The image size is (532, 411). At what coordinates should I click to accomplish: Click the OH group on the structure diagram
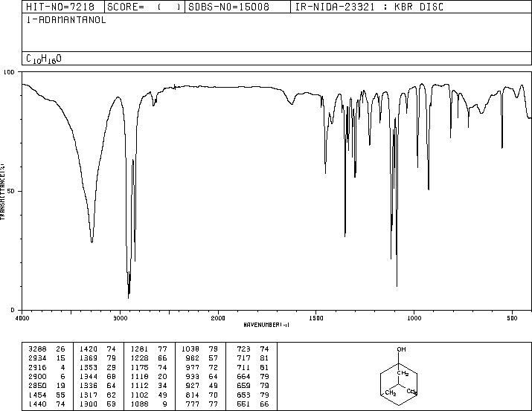coord(401,349)
